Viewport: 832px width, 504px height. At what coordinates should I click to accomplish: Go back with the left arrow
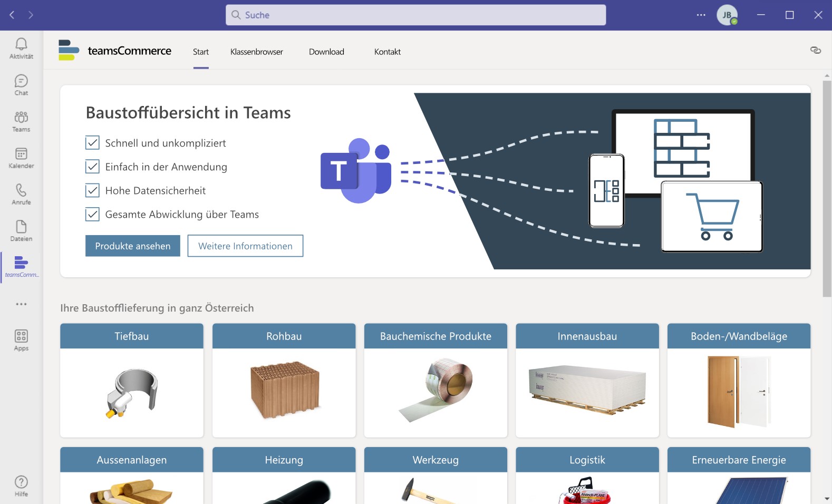(12, 15)
